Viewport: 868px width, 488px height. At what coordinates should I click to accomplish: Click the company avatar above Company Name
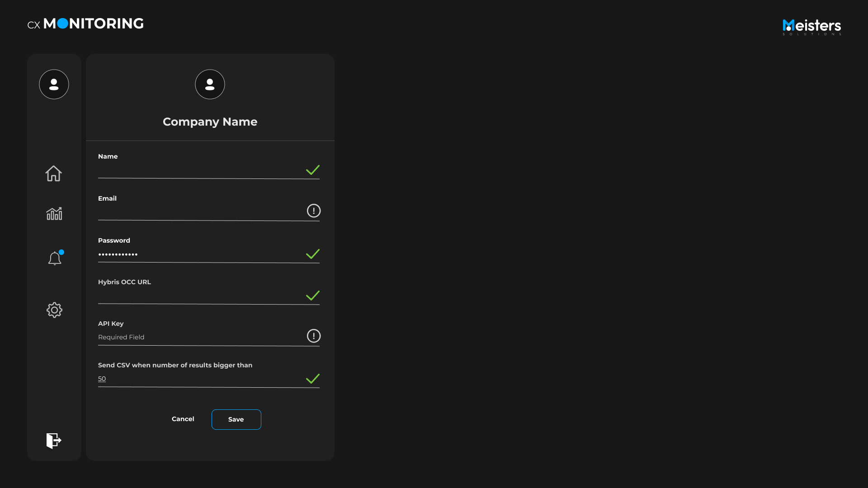[x=210, y=84]
